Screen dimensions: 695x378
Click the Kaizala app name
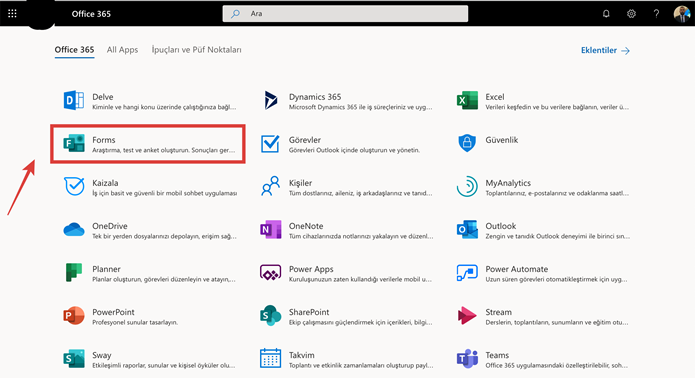tap(105, 183)
